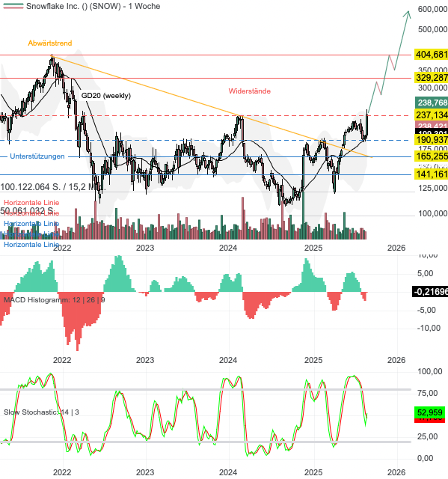Click the -0,21696 MACD value tag
448x479 pixels.
pos(430,291)
